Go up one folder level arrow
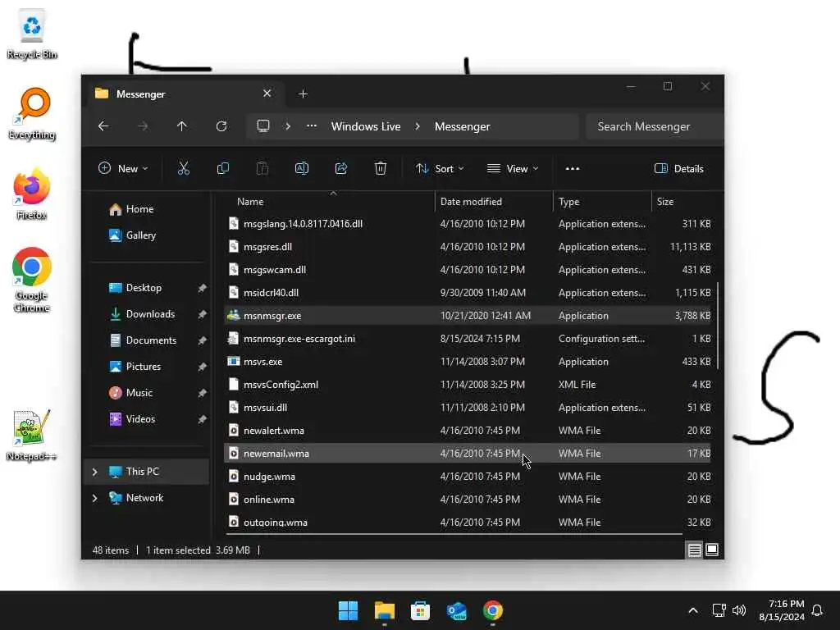The height and width of the screenshot is (630, 840). pyautogui.click(x=181, y=126)
